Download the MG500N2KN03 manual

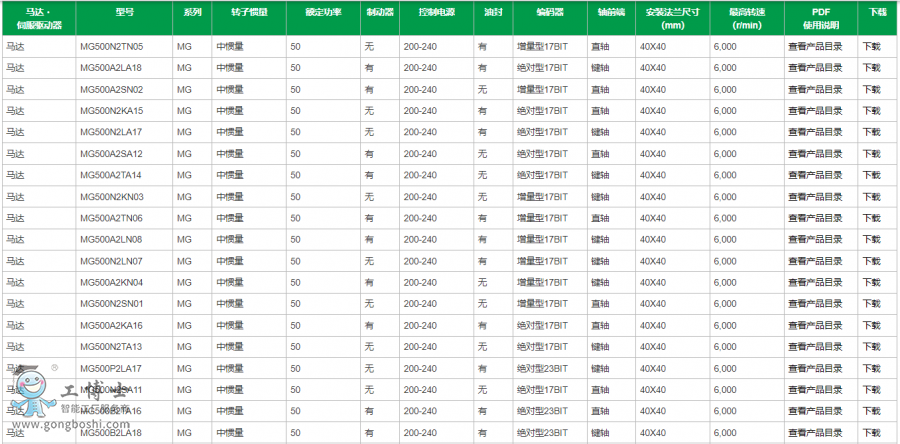coord(871,197)
